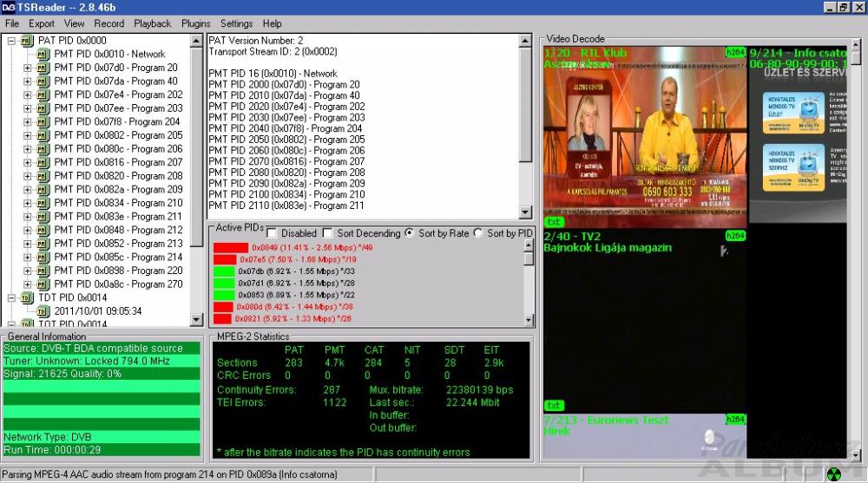The width and height of the screenshot is (868, 483).
Task: Click the PMT icon beside Program 203
Action: (x=43, y=108)
